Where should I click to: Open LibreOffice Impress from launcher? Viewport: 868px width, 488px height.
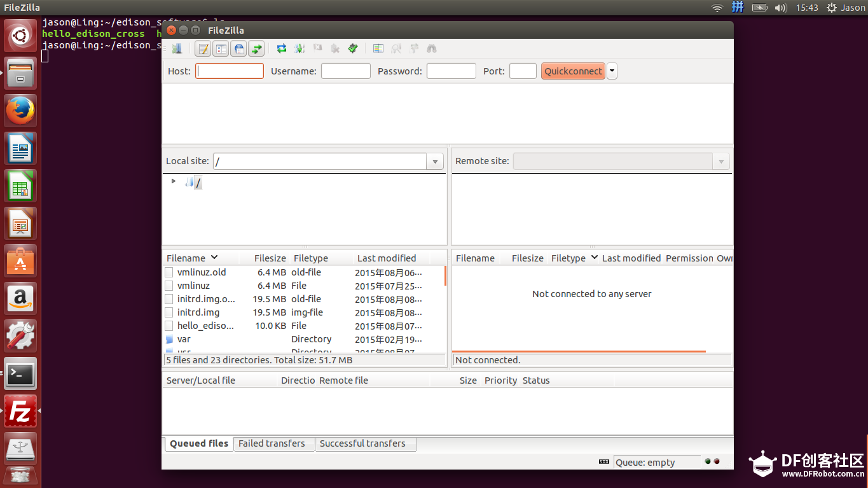point(21,223)
